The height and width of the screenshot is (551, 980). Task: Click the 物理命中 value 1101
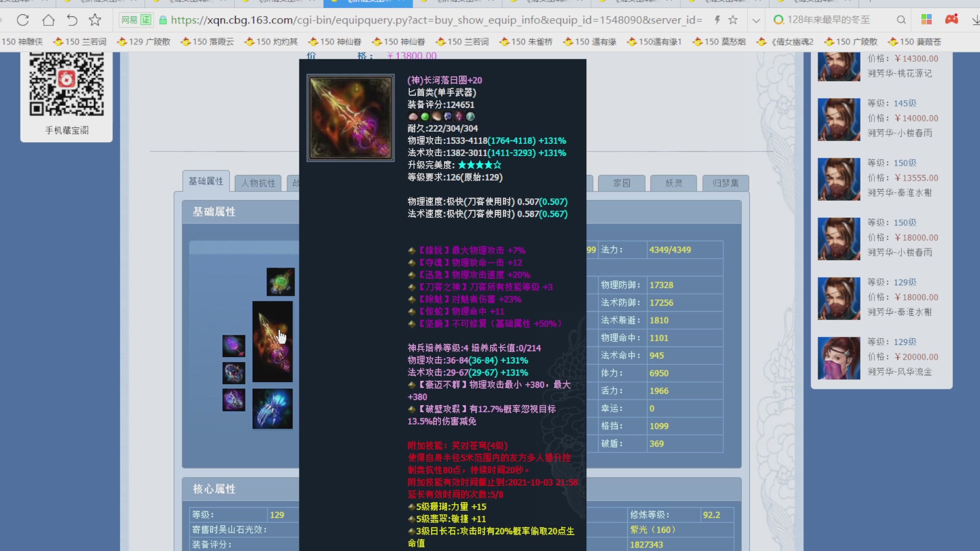[x=658, y=338]
